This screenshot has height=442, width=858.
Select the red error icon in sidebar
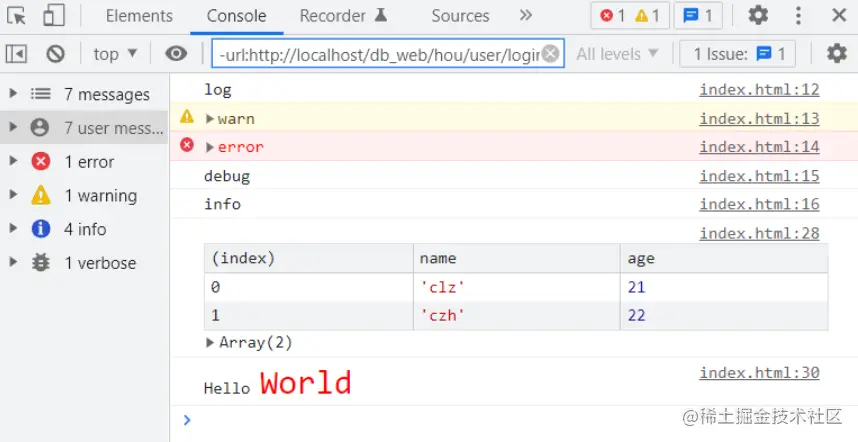coord(40,161)
